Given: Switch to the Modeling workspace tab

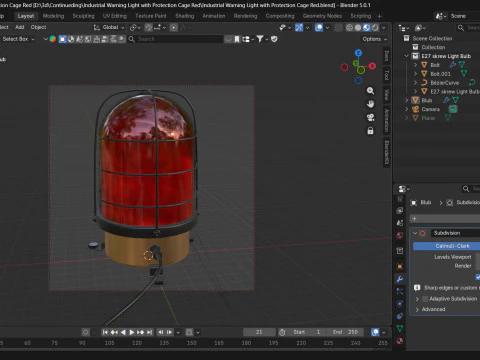Looking at the screenshot, I should [x=53, y=16].
